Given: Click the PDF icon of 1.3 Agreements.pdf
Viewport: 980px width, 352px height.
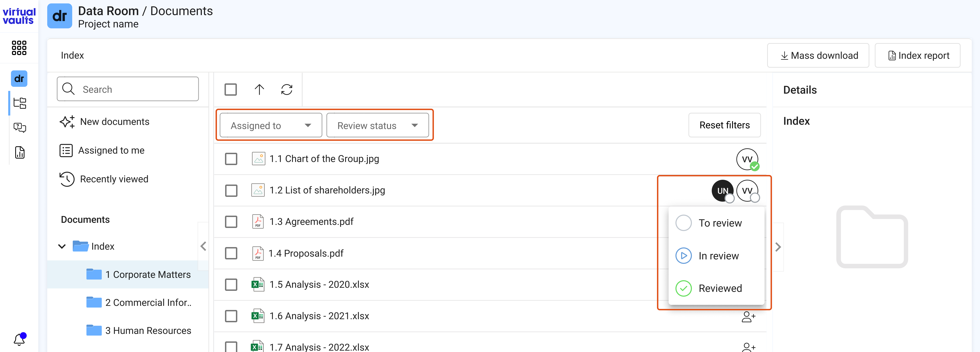Looking at the screenshot, I should (258, 222).
